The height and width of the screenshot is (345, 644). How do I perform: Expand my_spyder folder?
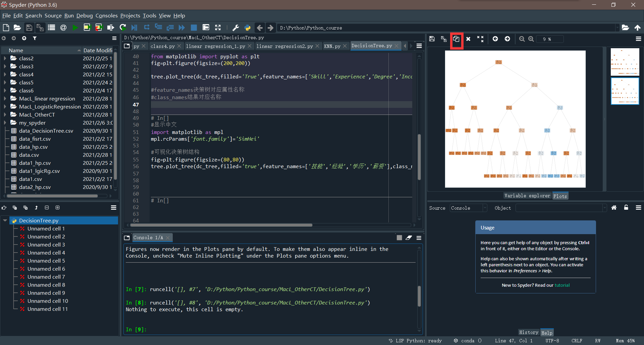pyautogui.click(x=5, y=123)
